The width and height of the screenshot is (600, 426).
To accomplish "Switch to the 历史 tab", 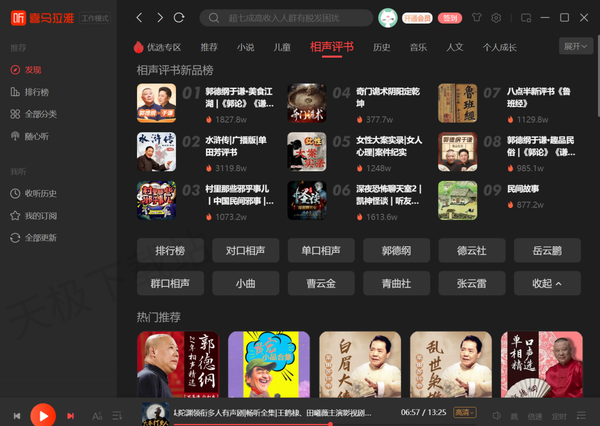I will (x=382, y=47).
